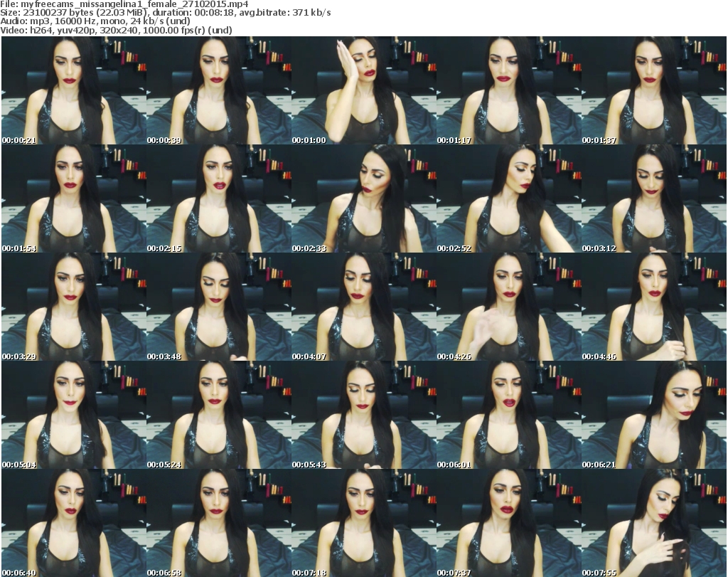The width and height of the screenshot is (728, 577).
Task: Open the frame stamped 00:05:24
Action: point(219,415)
